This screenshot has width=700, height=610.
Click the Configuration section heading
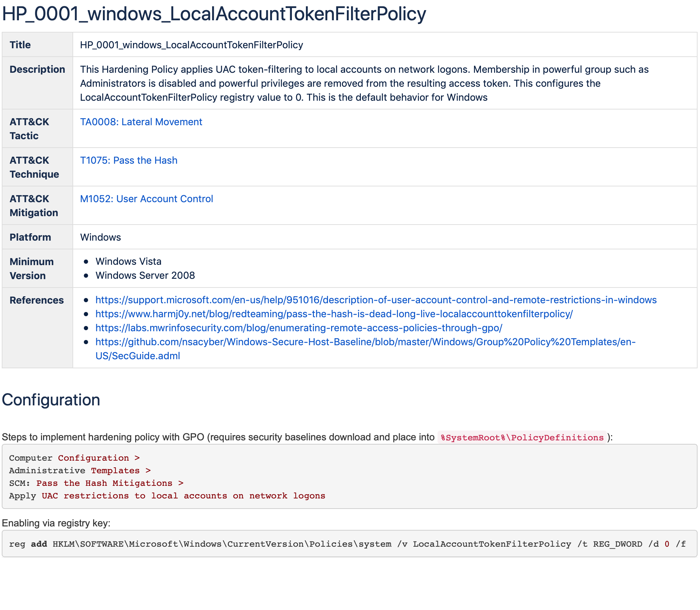pyautogui.click(x=51, y=399)
